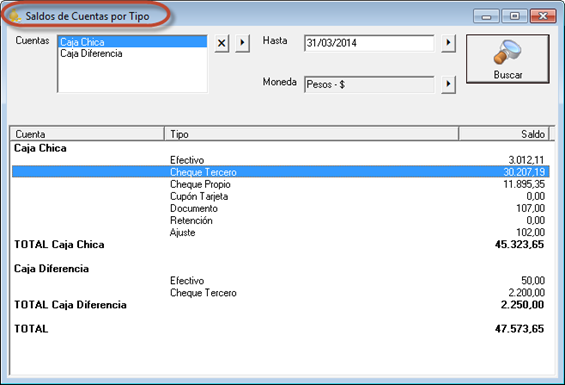Select the Cheque Propio row
This screenshot has height=385, width=565.
pos(281,184)
